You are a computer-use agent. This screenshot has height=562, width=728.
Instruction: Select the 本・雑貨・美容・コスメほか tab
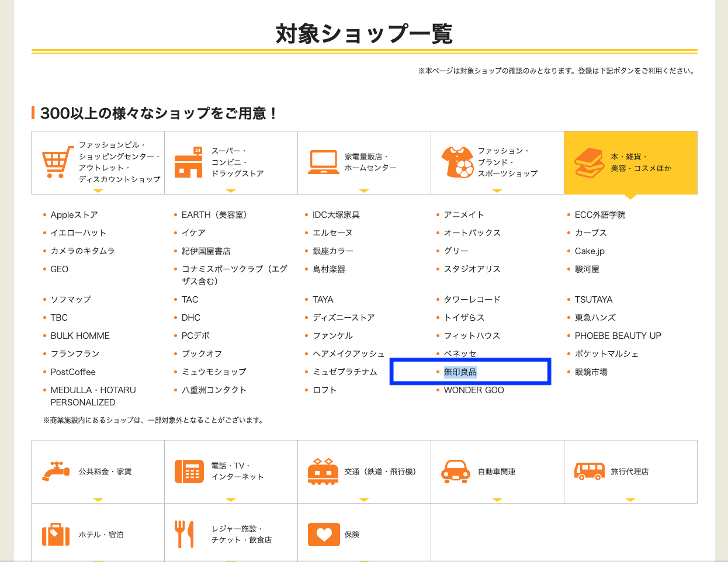[631, 162]
